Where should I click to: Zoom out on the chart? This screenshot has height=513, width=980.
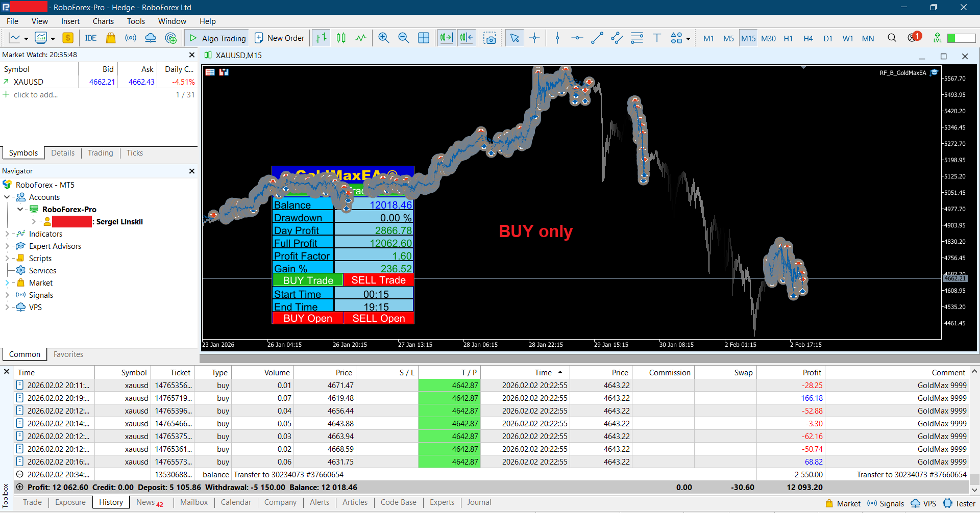(404, 38)
